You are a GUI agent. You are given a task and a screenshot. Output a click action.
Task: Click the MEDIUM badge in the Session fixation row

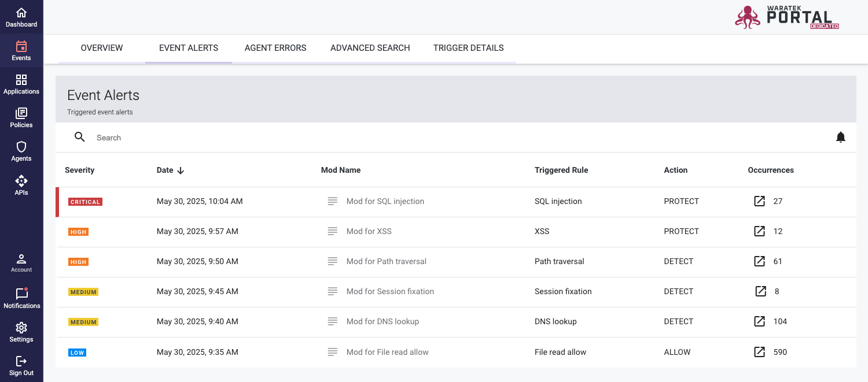click(x=83, y=292)
